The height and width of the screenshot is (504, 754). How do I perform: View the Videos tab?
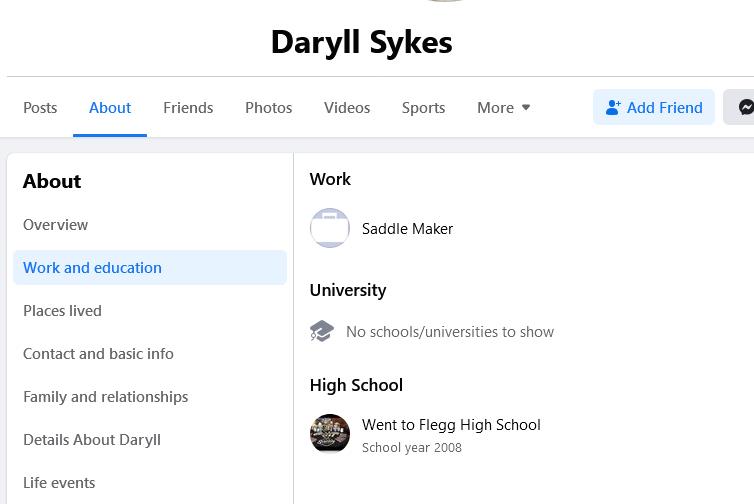tap(347, 108)
